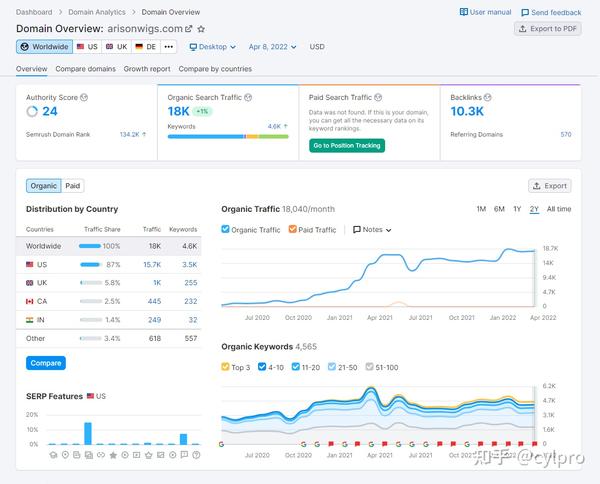Click the green segment of keywords distribution bar
Screen dimensions: 600x484
[274, 136]
